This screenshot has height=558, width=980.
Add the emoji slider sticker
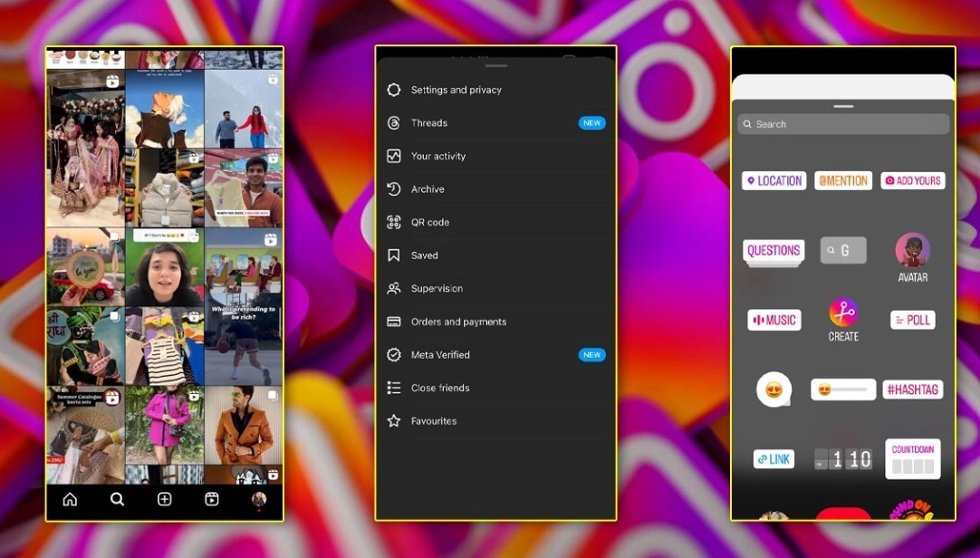(x=843, y=390)
